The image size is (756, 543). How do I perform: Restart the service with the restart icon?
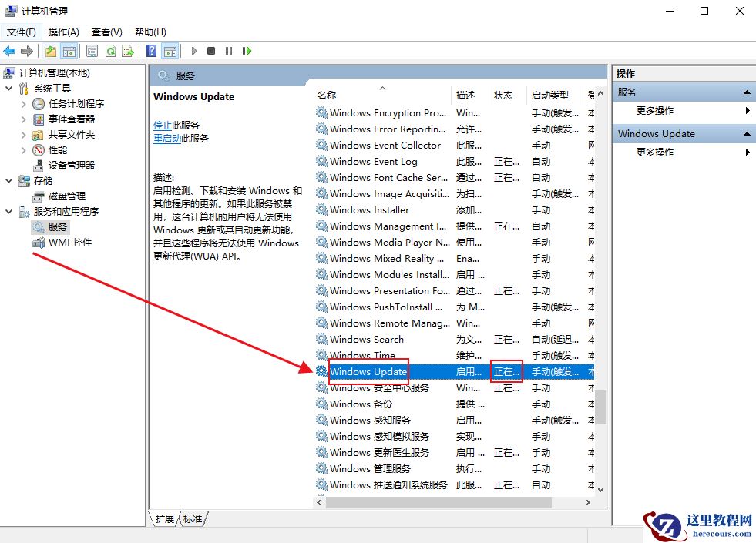tap(245, 51)
